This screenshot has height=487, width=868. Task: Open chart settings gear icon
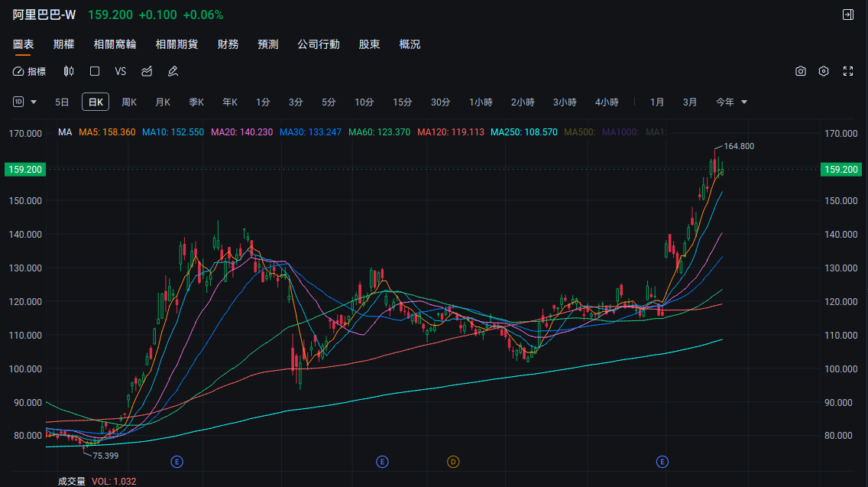(824, 71)
